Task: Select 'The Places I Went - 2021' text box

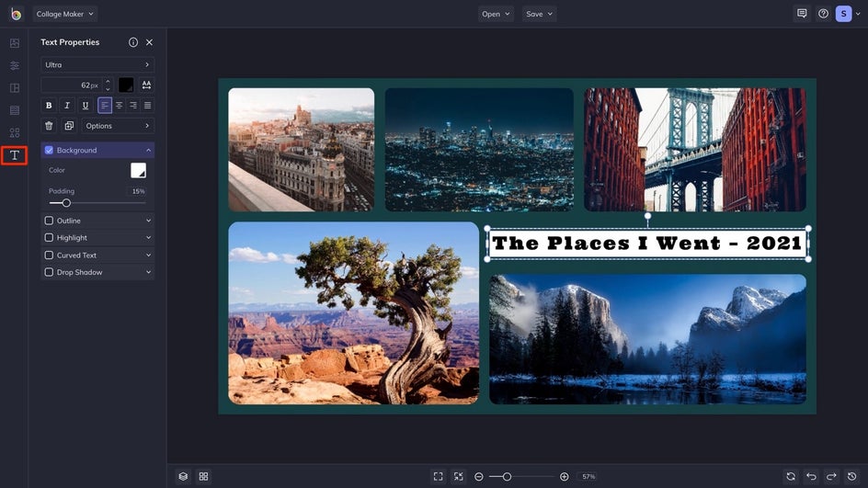Action: (647, 244)
